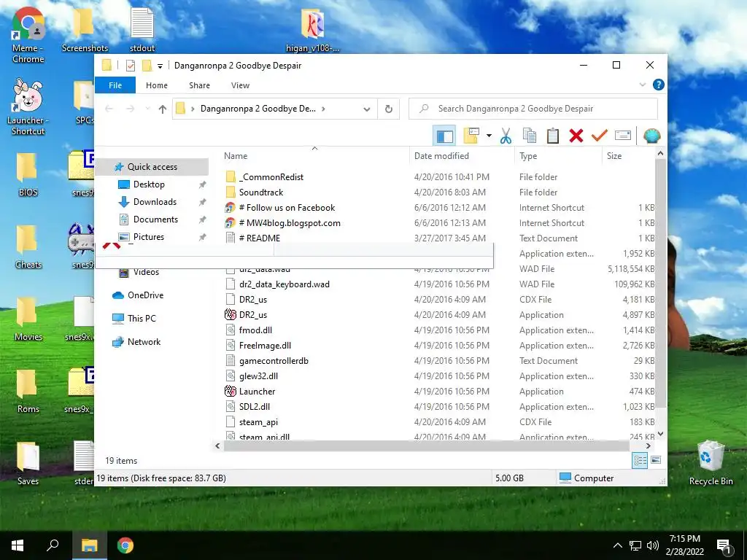Click the Copy pages icon
This screenshot has width=747, height=560.
pos(530,136)
